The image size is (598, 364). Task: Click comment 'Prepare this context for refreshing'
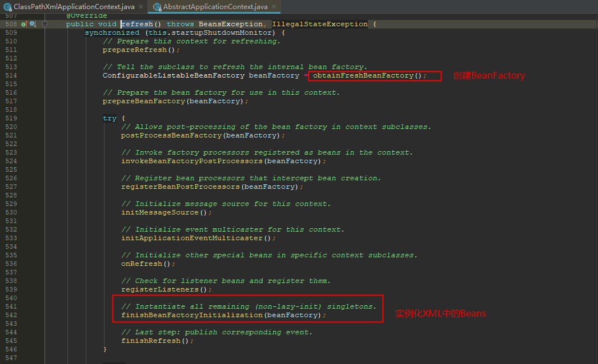pos(191,41)
